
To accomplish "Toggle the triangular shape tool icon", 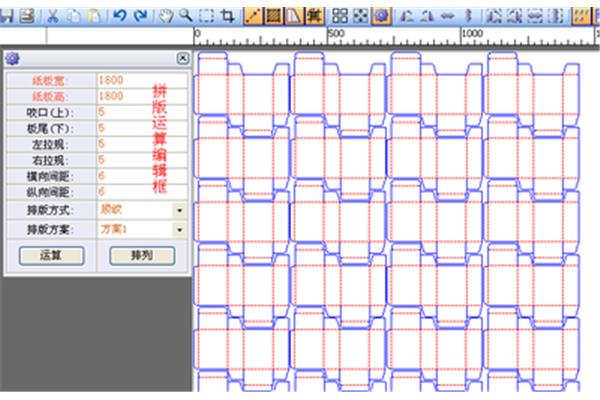I will pos(294,16).
